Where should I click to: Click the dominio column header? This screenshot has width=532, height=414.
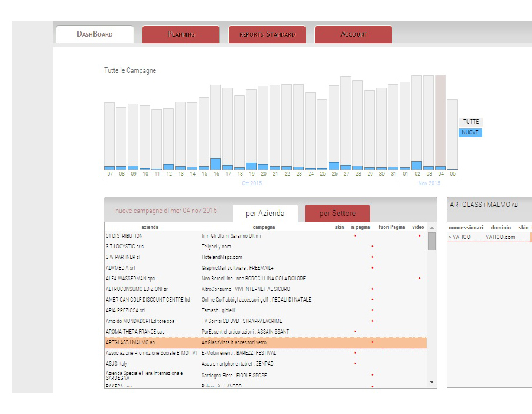[x=501, y=227]
